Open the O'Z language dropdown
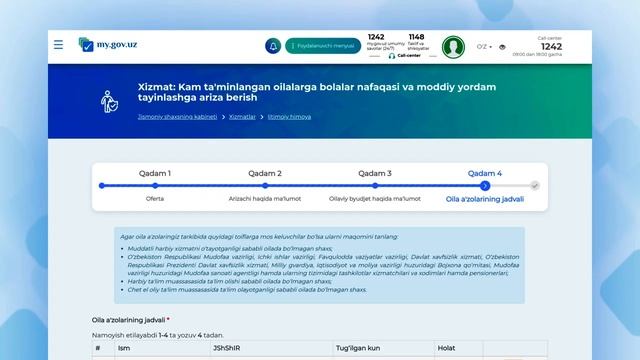Screen dimensions: 640x360 484,47
